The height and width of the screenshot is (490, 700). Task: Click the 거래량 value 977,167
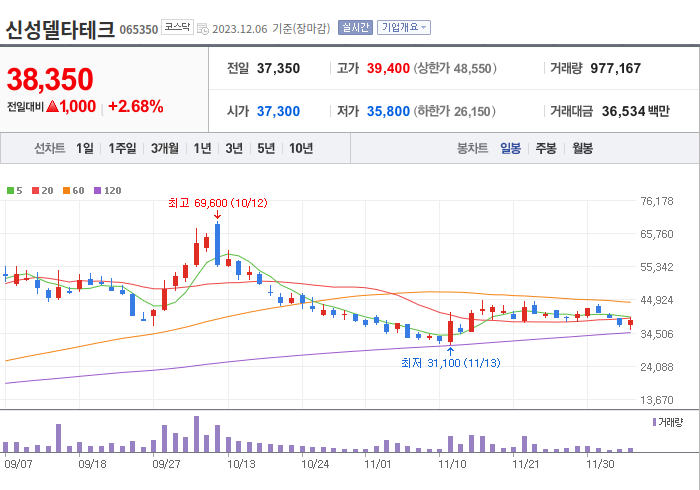tap(616, 68)
